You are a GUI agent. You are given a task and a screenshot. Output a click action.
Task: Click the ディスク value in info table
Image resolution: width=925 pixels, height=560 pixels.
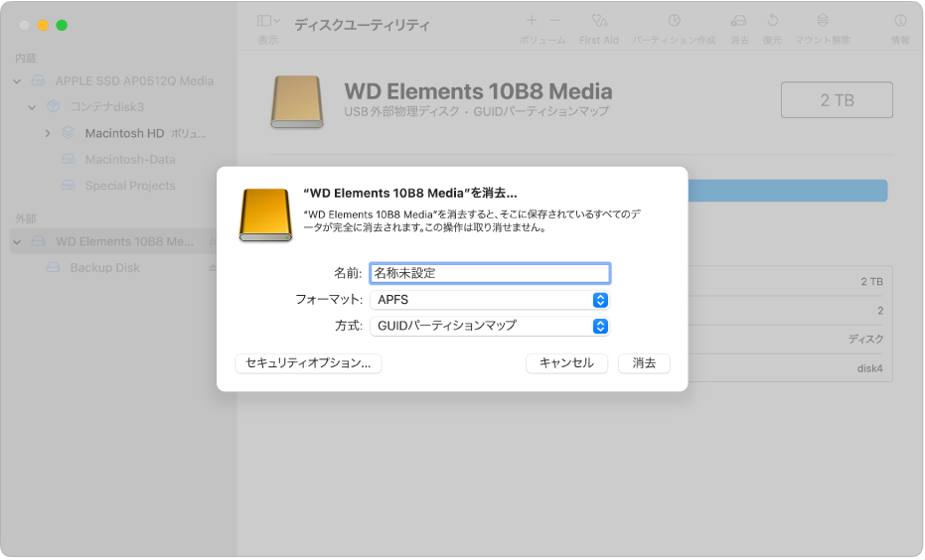coord(865,340)
